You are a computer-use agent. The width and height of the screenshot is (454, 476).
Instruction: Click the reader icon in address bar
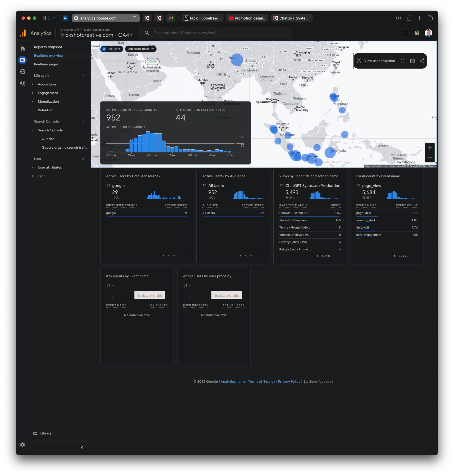pyautogui.click(x=134, y=18)
